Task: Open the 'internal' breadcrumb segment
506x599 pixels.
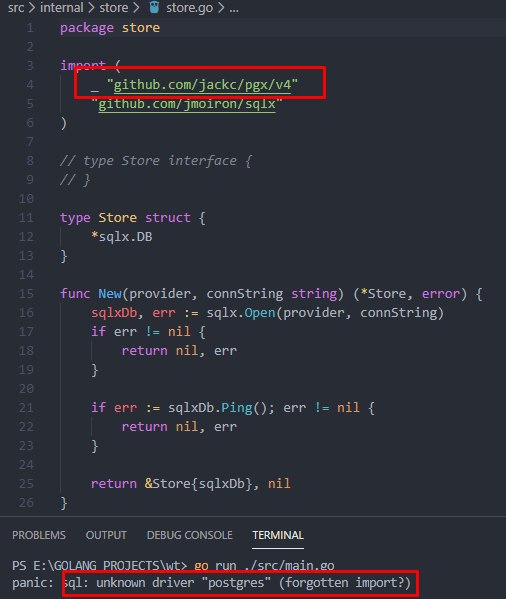Action: [x=61, y=8]
